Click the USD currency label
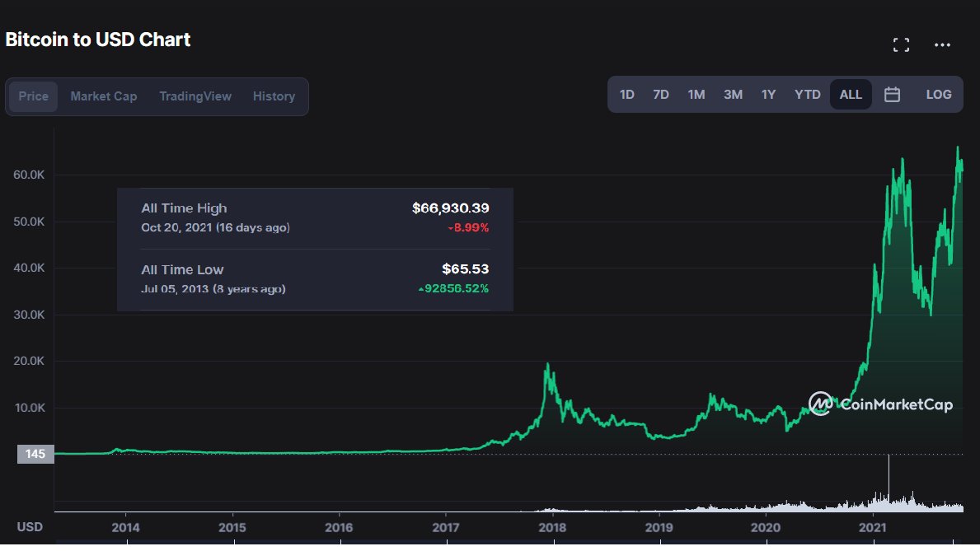This screenshot has height=551, width=980. pos(30,527)
